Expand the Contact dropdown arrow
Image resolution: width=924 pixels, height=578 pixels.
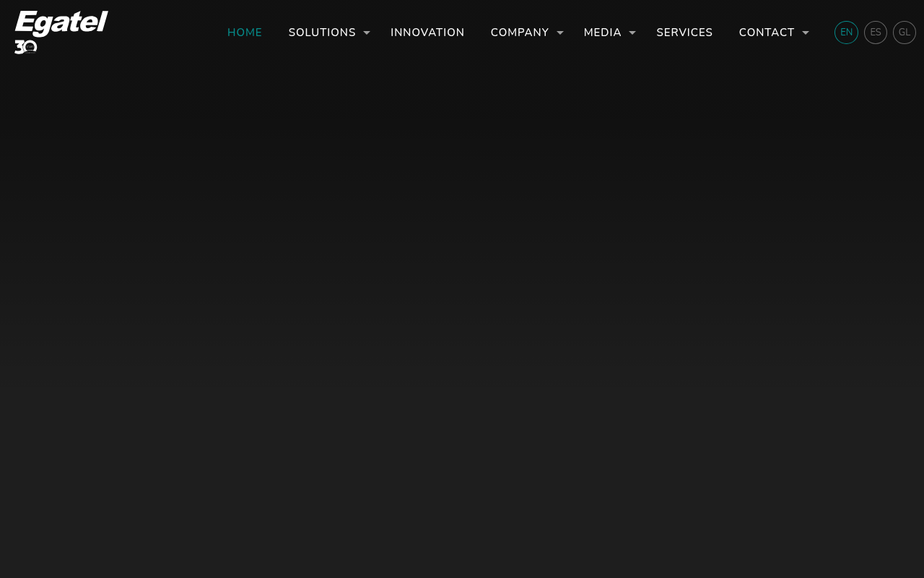tap(806, 33)
